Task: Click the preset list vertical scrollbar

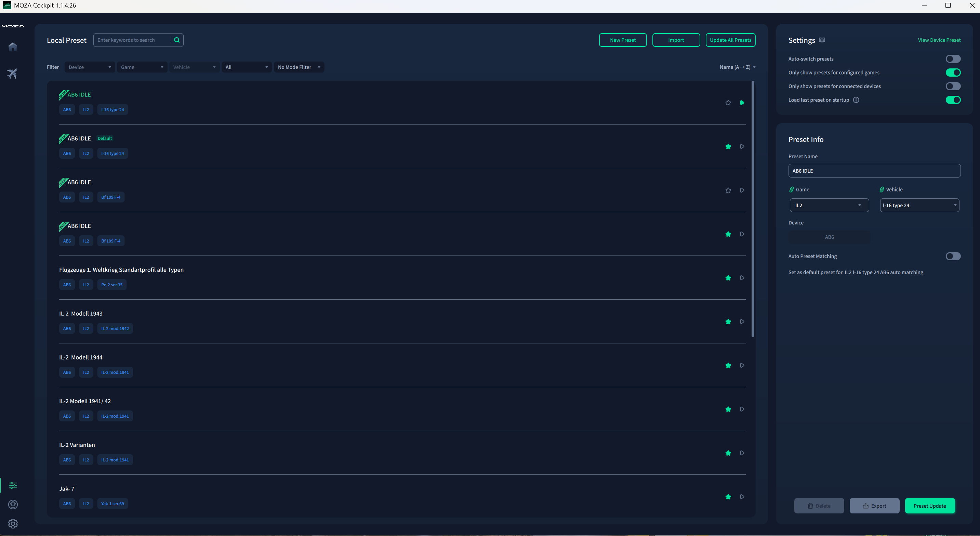Action: tap(753, 209)
